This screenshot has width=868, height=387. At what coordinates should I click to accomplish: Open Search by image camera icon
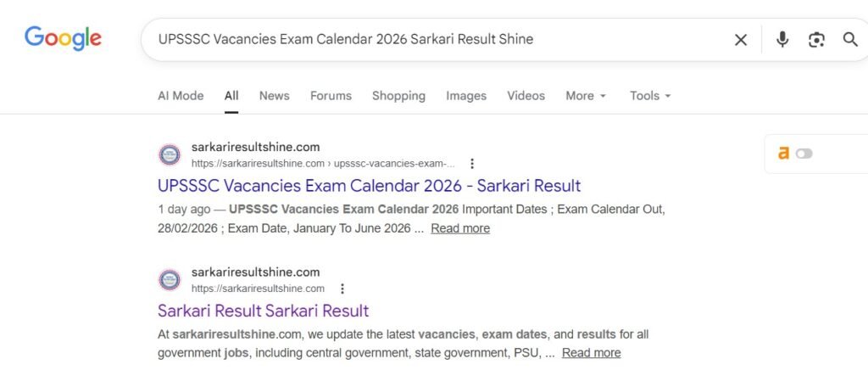pyautogui.click(x=816, y=39)
